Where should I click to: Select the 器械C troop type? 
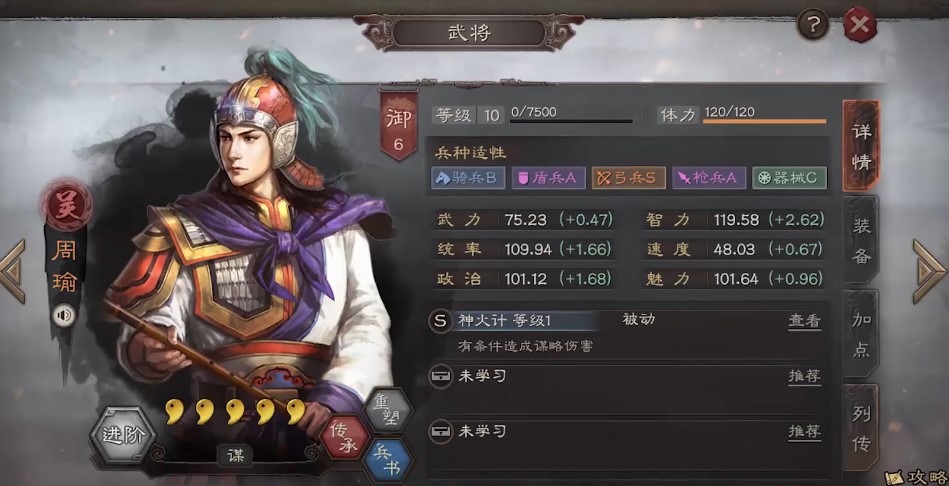[789, 178]
